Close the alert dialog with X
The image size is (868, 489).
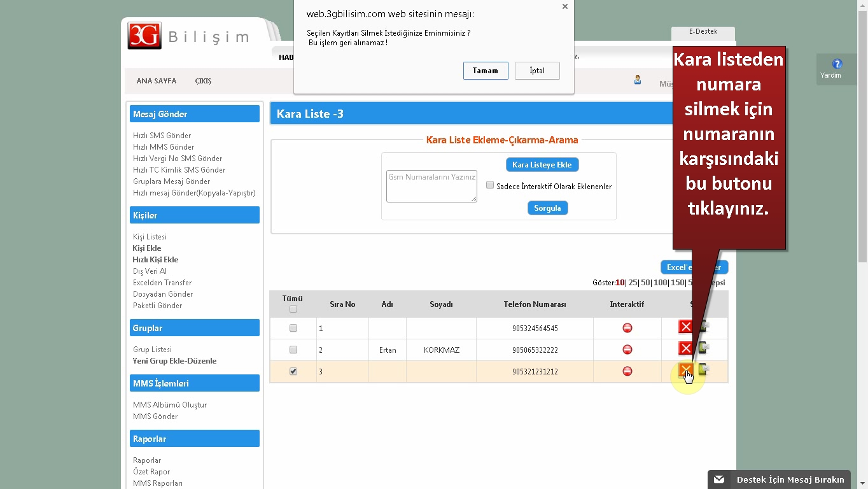[x=564, y=6]
